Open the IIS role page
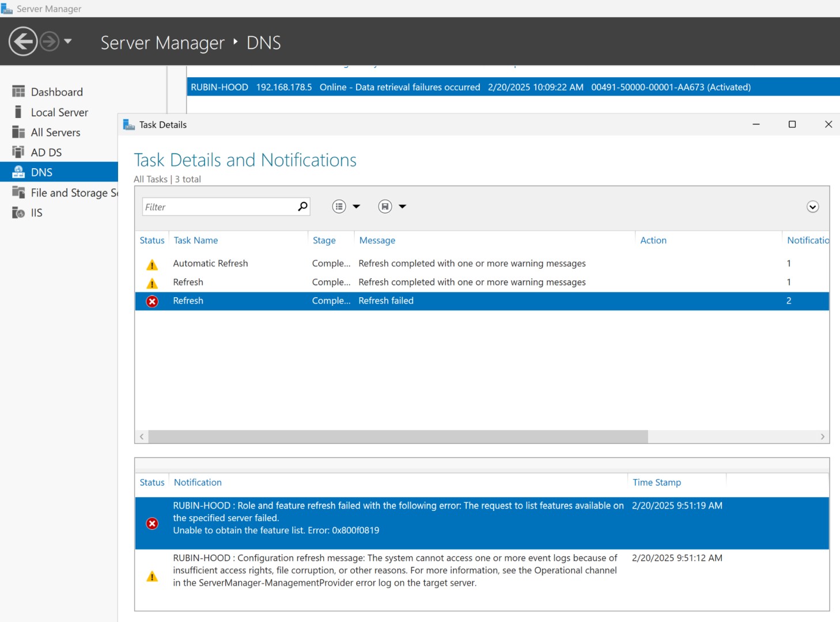Screen dimensions: 840x622 click(37, 213)
